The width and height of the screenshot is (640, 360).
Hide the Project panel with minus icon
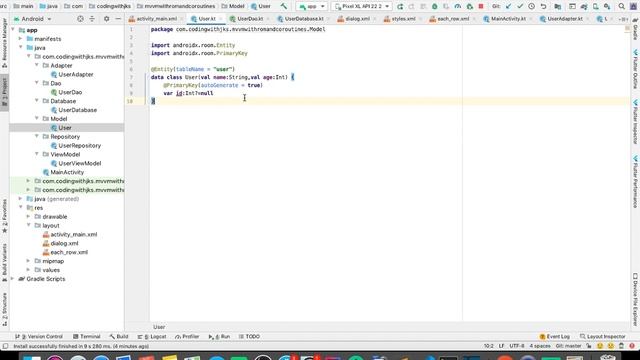coord(118,19)
